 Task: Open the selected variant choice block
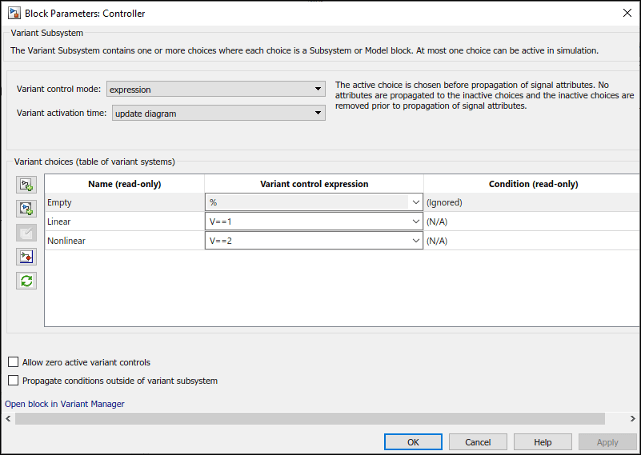pos(27,257)
